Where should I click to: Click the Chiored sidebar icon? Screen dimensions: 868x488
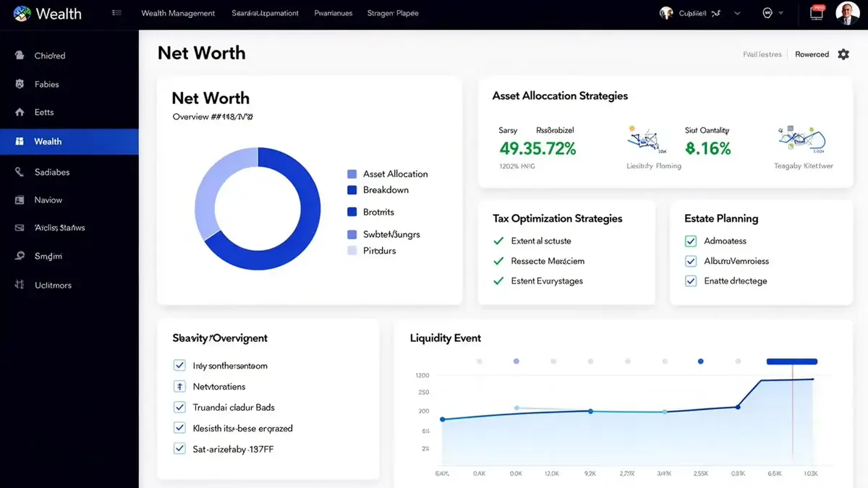click(19, 55)
